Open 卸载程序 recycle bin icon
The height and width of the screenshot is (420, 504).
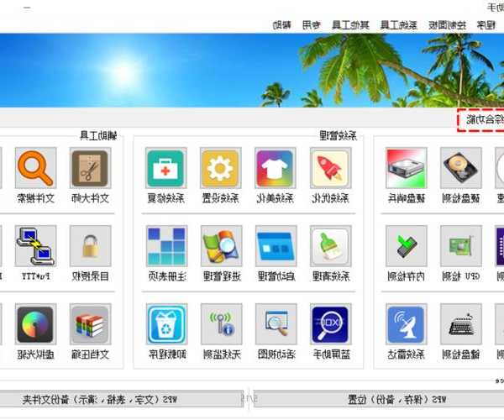pos(165,325)
